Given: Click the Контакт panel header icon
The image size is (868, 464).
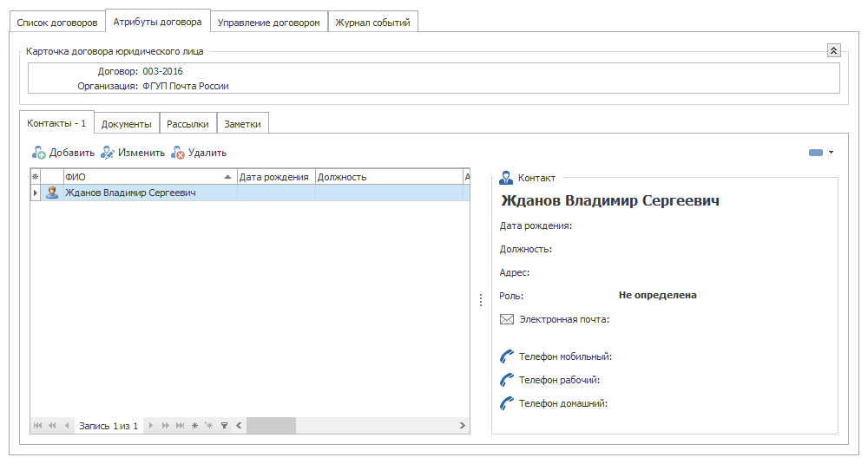Looking at the screenshot, I should coord(505,178).
